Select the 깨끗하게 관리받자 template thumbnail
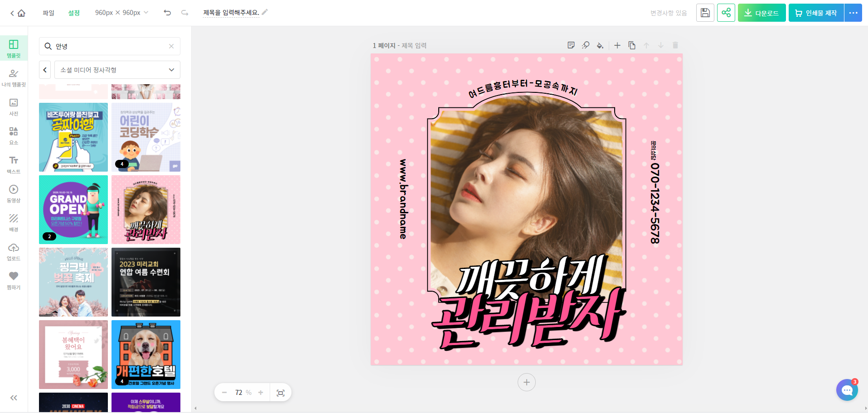Image resolution: width=868 pixels, height=413 pixels. (x=146, y=210)
